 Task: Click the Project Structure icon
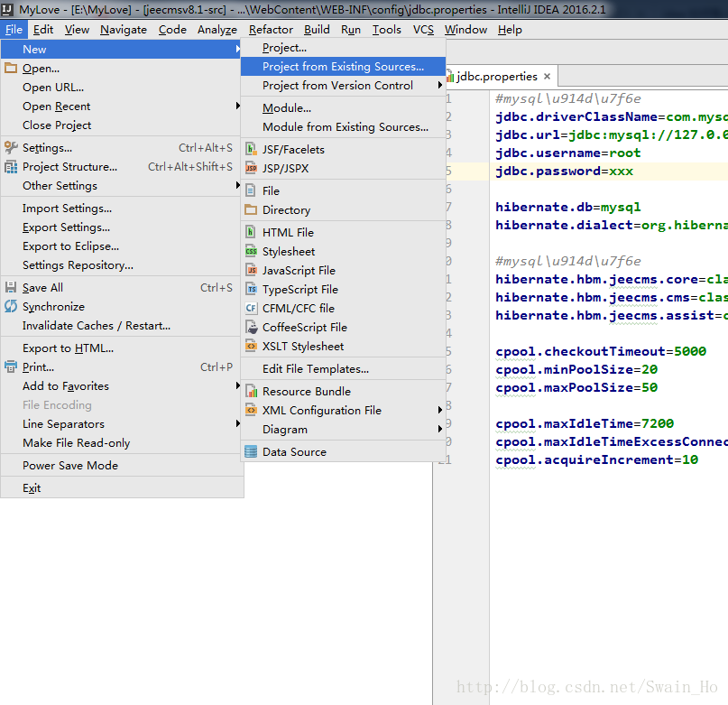coord(11,167)
